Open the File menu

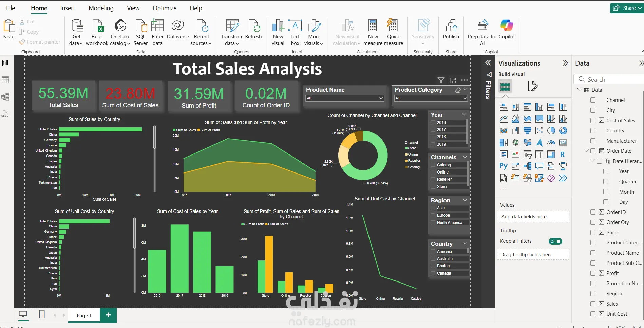11,8
